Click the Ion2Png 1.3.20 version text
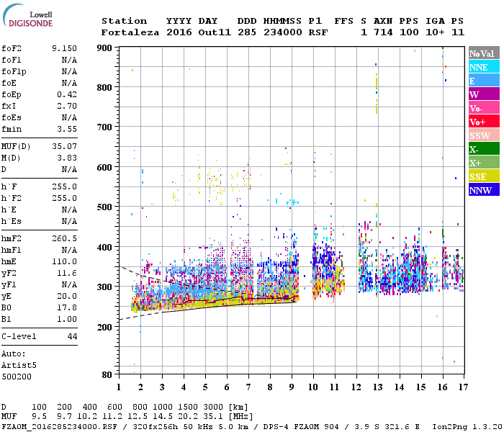 [467, 427]
